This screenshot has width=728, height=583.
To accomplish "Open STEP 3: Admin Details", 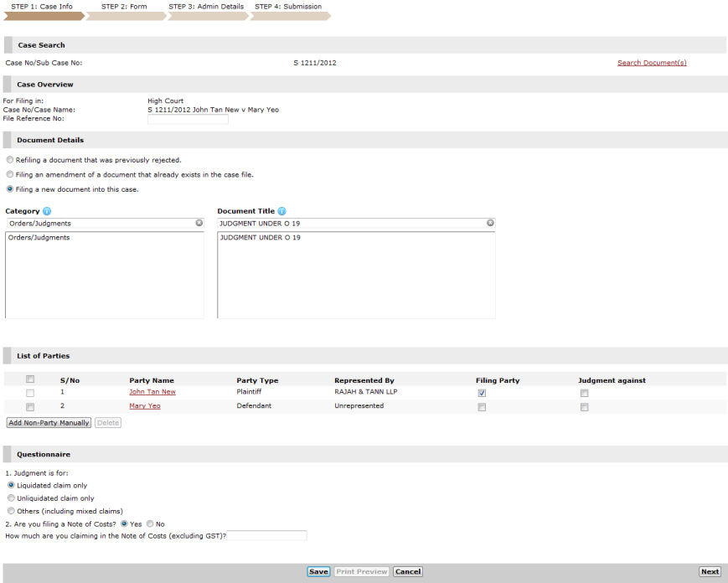I will coord(206,7).
